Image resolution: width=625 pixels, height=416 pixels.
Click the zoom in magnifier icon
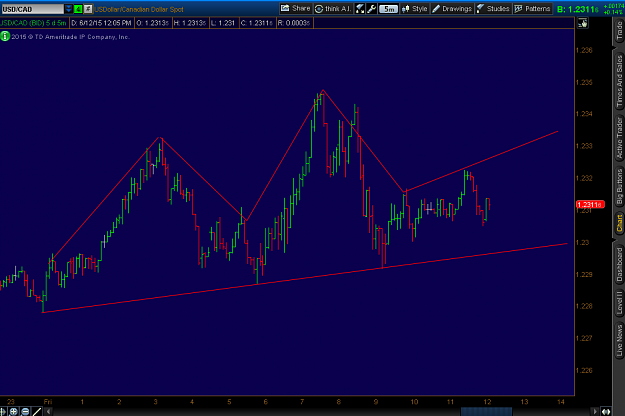point(14,411)
